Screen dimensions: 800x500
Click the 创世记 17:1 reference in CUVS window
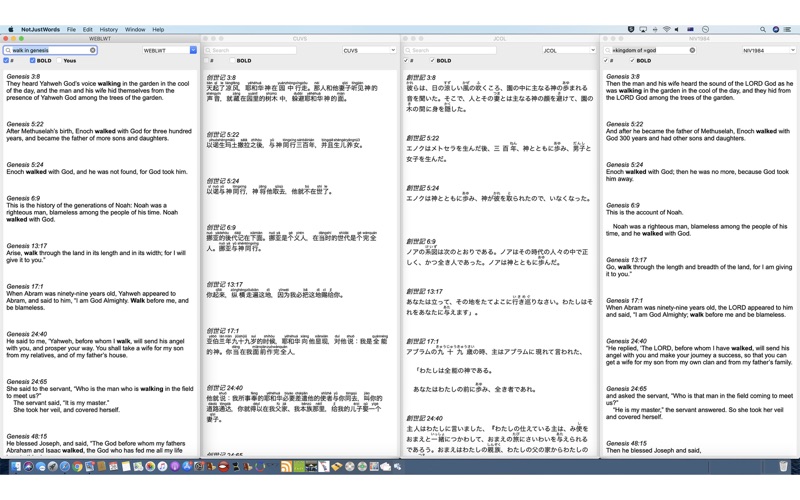223,331
